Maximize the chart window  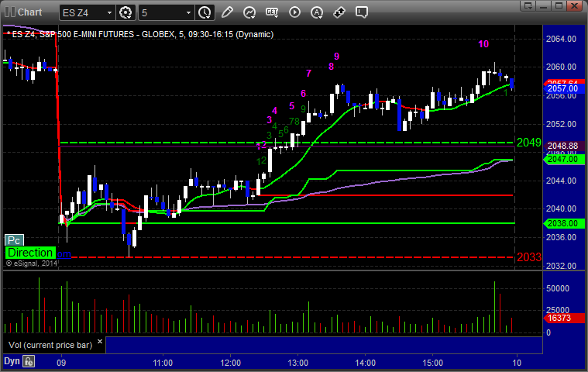559,5
